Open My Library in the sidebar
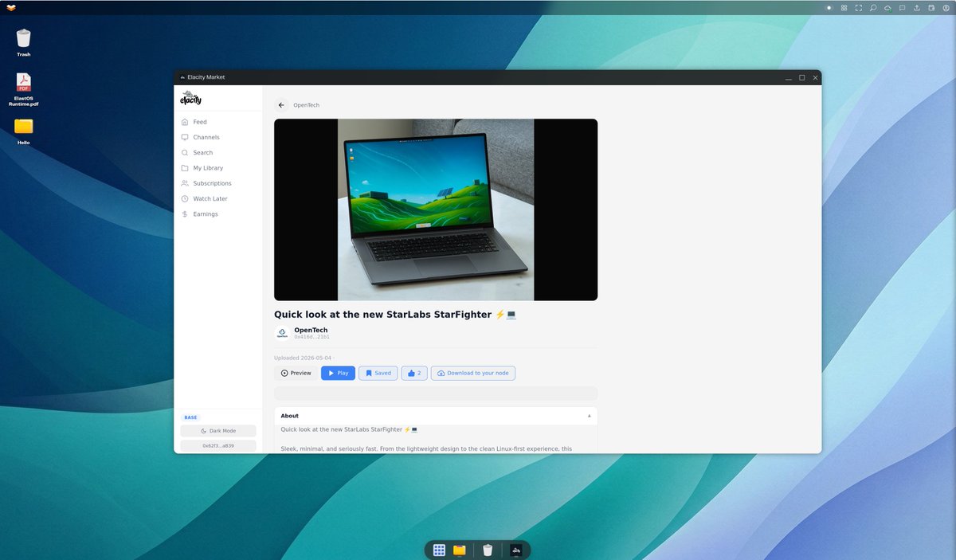The width and height of the screenshot is (956, 560). (x=217, y=168)
